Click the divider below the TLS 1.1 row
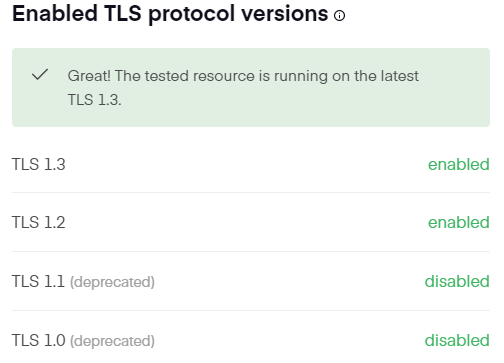The height and width of the screenshot is (363, 504). pos(251,310)
